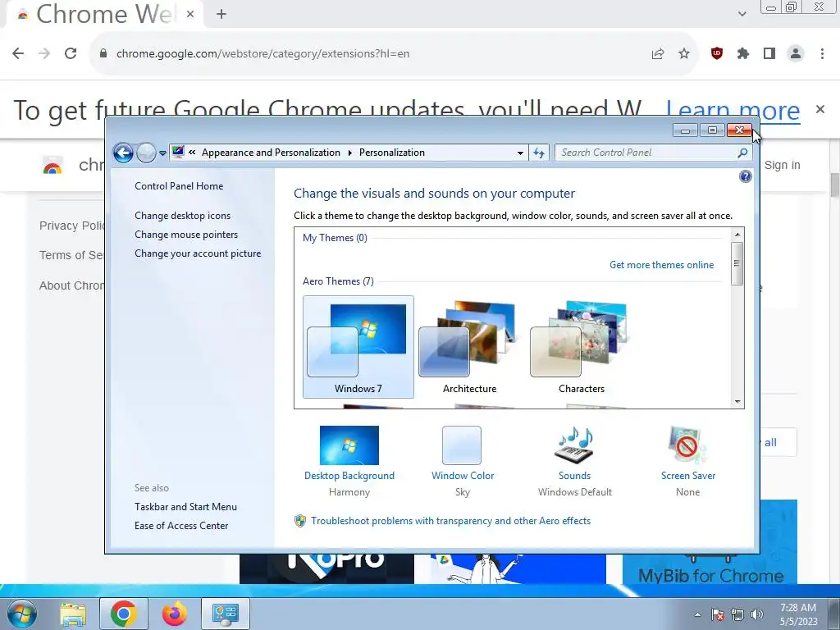Viewport: 840px width, 630px height.
Task: Open Windows Start menu
Action: [22, 614]
